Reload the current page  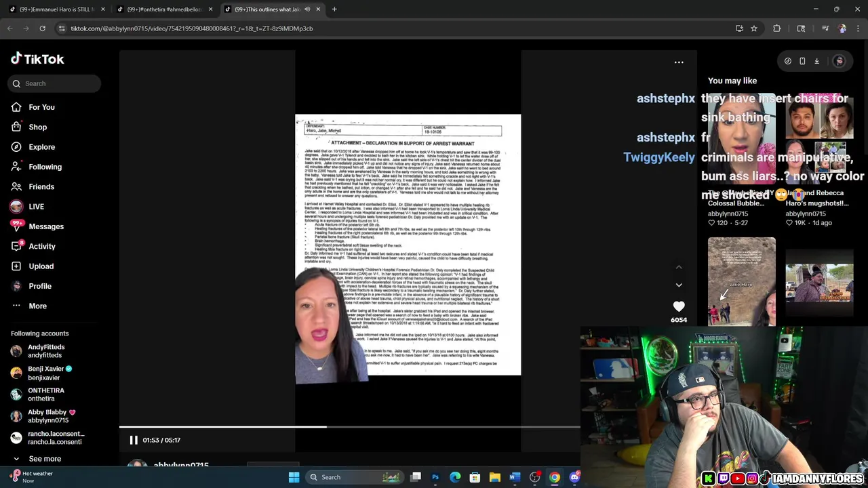coord(42,28)
